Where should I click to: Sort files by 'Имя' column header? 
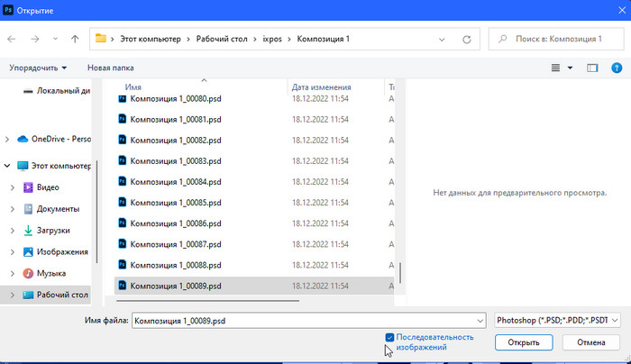(x=133, y=86)
